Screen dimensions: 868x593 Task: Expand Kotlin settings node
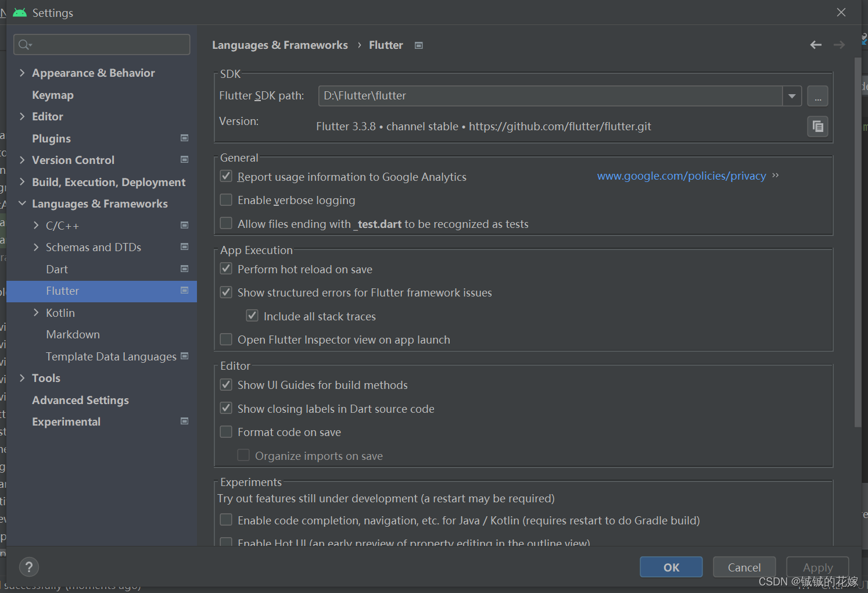36,313
